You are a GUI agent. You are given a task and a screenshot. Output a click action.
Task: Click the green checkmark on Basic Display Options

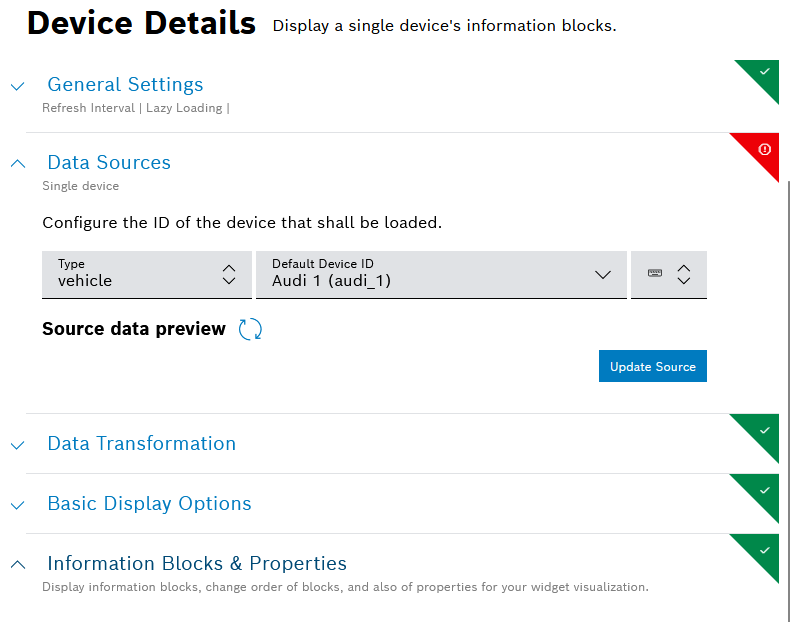click(764, 490)
